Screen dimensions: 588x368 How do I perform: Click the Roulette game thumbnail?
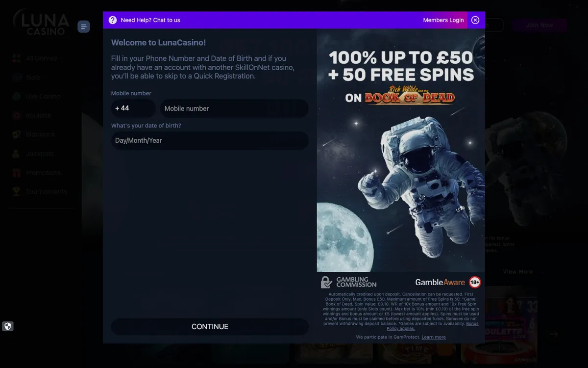499,324
